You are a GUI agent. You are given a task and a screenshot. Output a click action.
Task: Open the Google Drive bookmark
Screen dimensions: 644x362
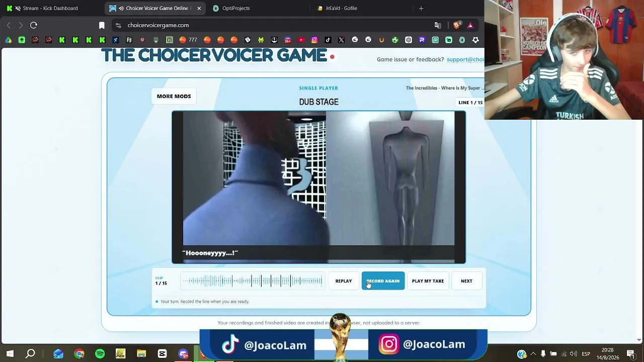point(9,40)
